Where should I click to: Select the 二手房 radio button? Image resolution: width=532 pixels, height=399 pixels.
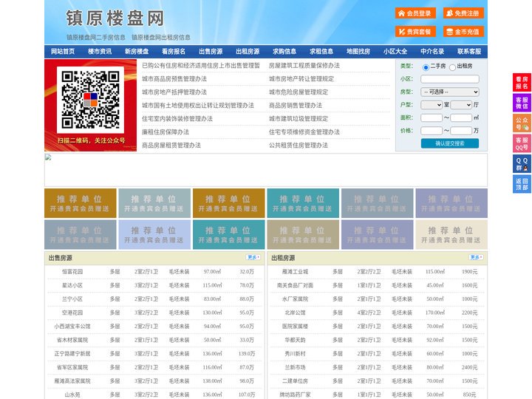click(426, 67)
